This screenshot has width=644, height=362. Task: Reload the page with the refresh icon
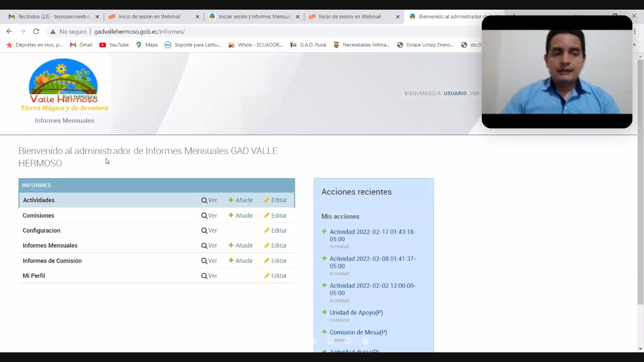pyautogui.click(x=36, y=31)
